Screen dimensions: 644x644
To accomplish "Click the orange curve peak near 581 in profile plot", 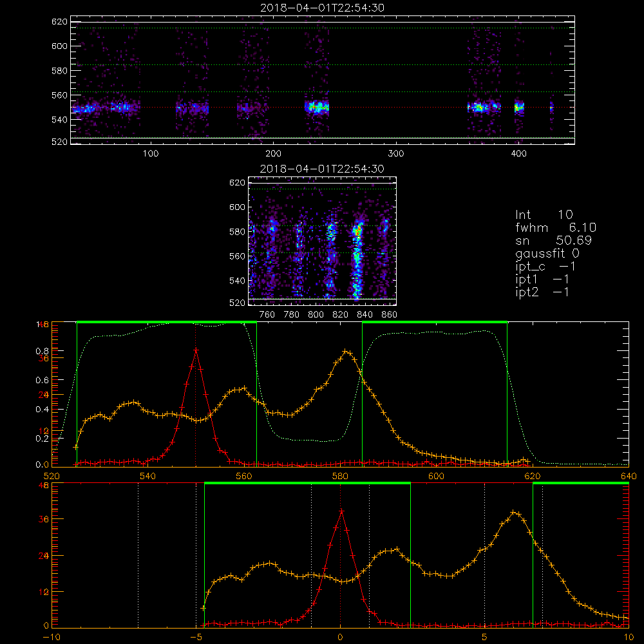I will coord(345,351).
